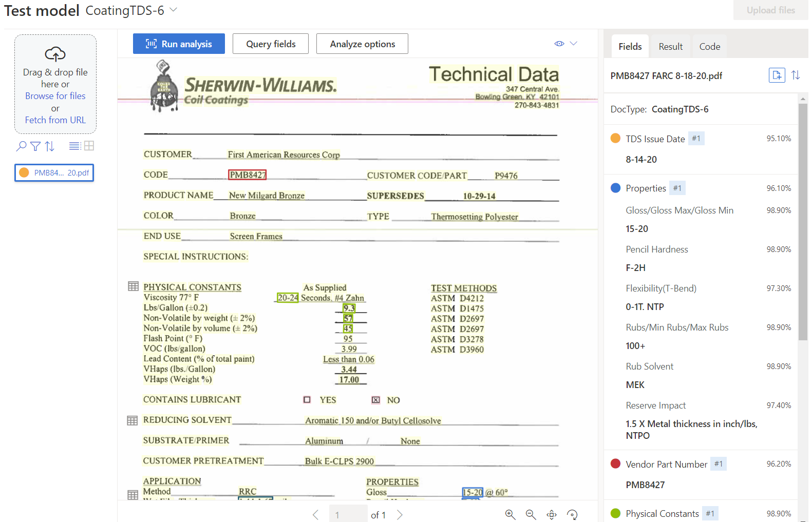Zoom in on the document
The height and width of the screenshot is (522, 812).
[510, 514]
